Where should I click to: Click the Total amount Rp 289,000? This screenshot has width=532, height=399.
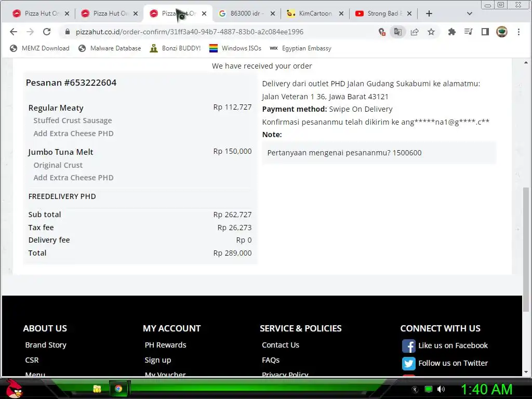pyautogui.click(x=232, y=253)
